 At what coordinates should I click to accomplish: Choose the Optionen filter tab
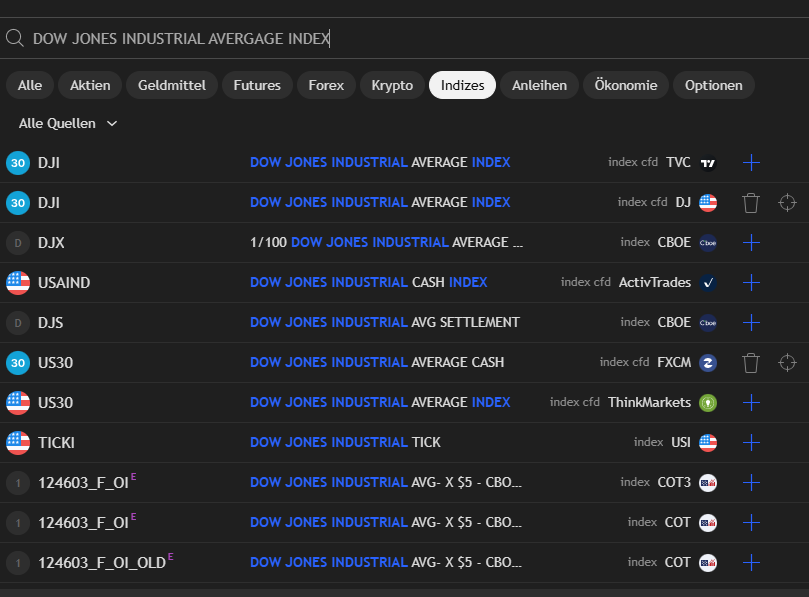(x=713, y=86)
